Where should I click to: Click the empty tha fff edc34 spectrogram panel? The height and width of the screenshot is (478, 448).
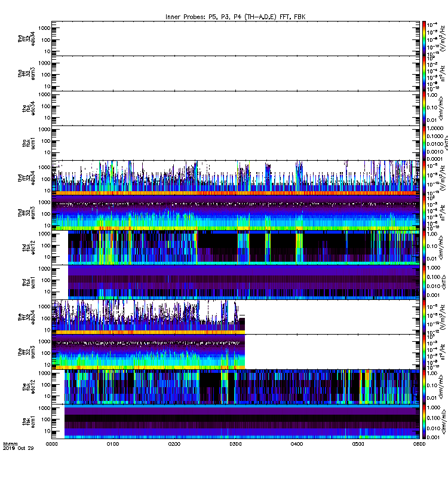[235, 38]
